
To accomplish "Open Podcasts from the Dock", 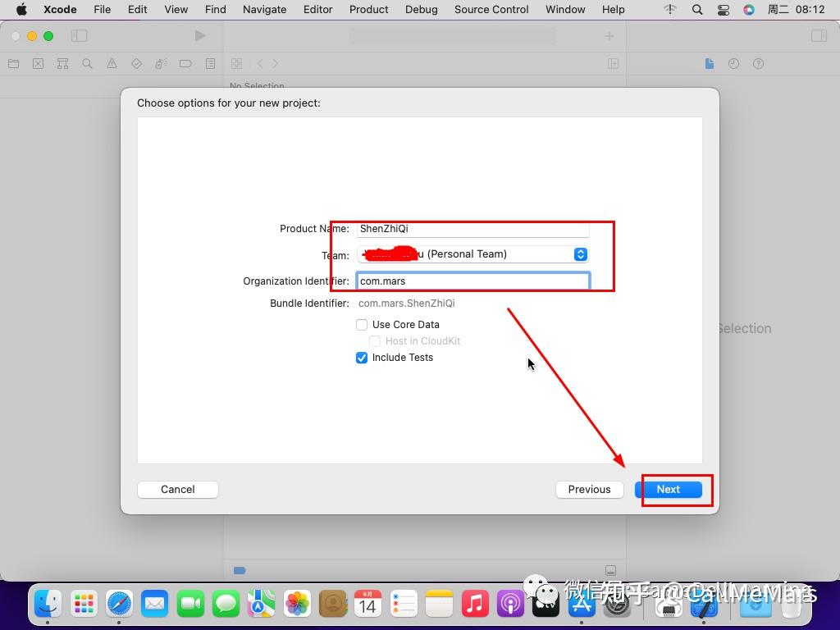I will point(510,604).
